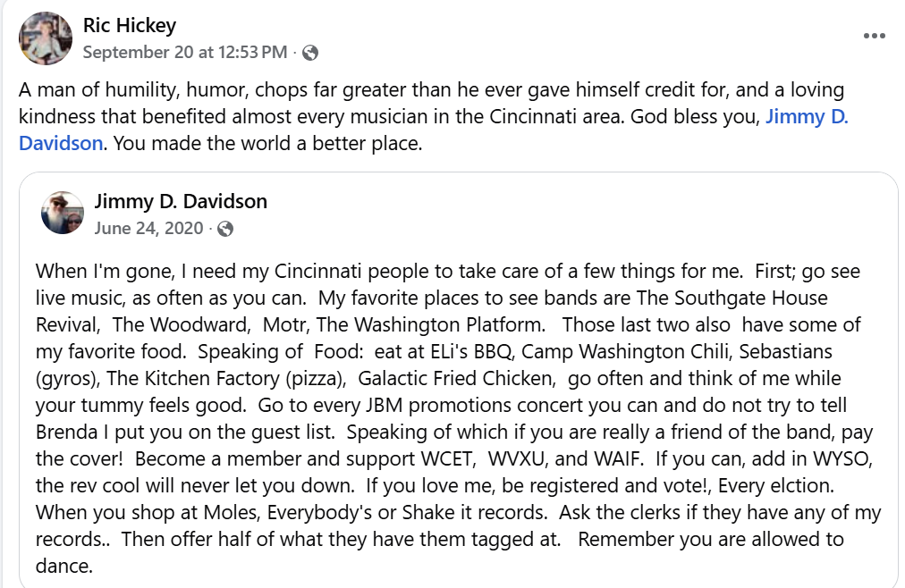This screenshot has height=588, width=905.
Task: Click Jimmy D. Davidson name heading shared post
Action: (181, 202)
